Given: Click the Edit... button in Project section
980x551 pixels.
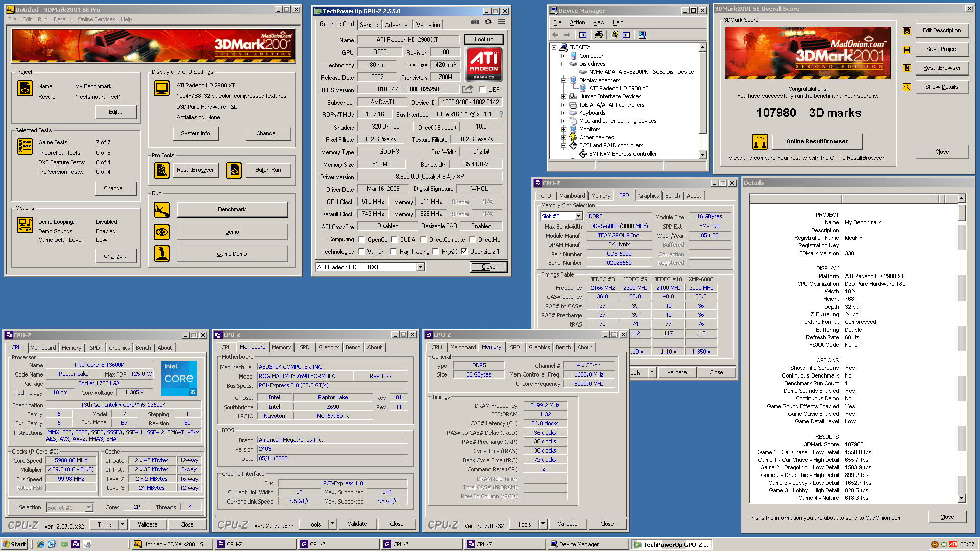Looking at the screenshot, I should 115,112.
